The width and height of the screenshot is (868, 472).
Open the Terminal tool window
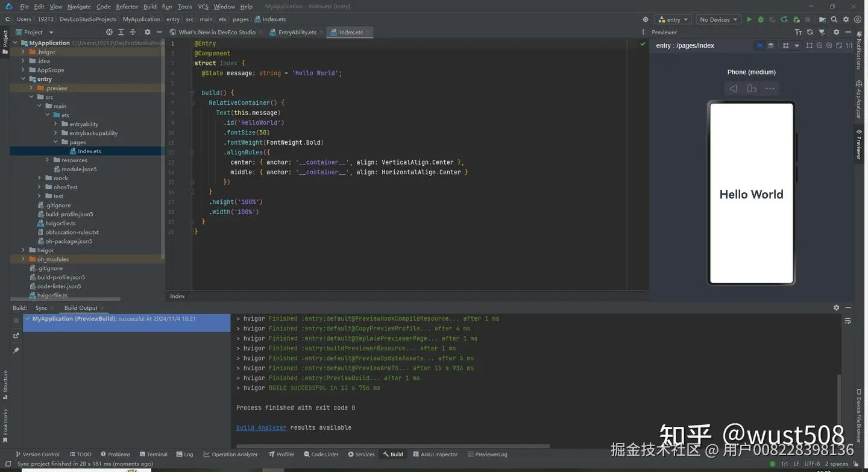coord(153,454)
